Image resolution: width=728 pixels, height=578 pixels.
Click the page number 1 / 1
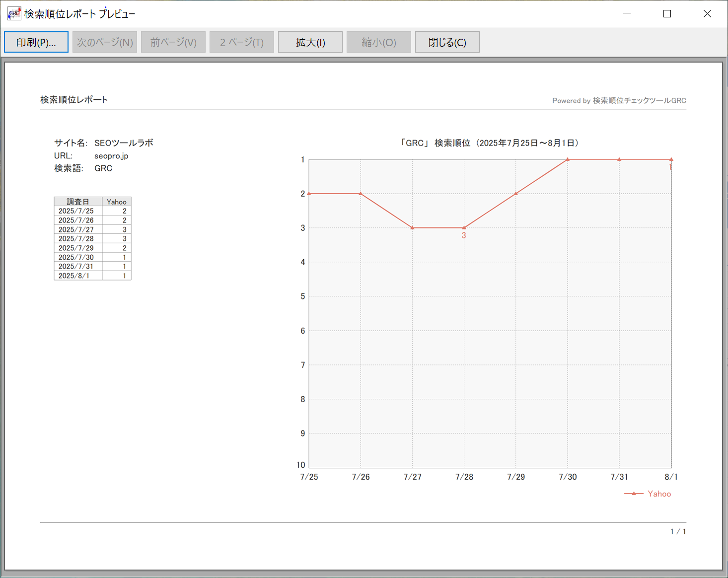[x=678, y=531]
